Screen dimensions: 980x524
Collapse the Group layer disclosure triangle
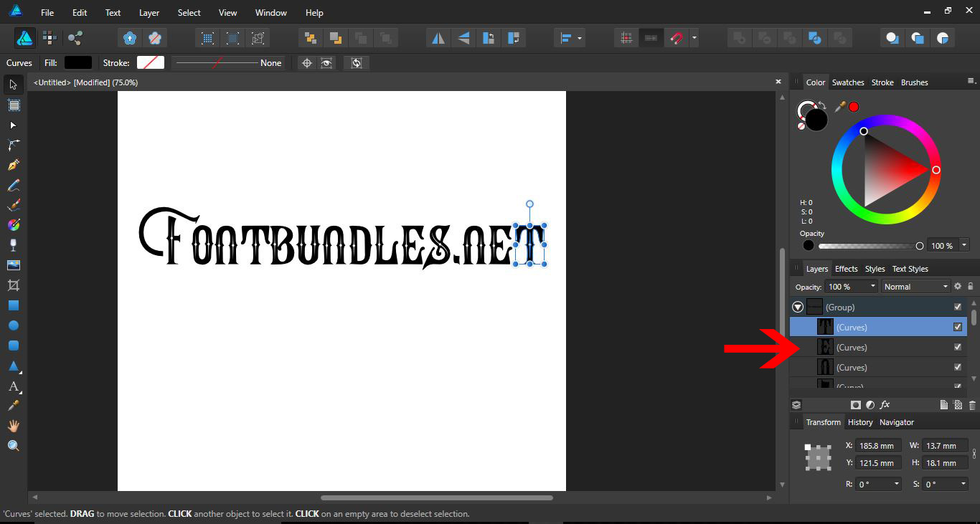(797, 307)
